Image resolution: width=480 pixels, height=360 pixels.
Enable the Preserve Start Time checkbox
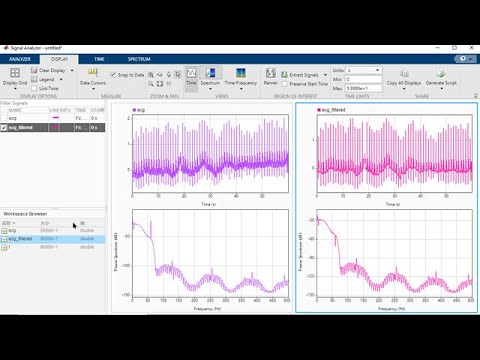284,84
